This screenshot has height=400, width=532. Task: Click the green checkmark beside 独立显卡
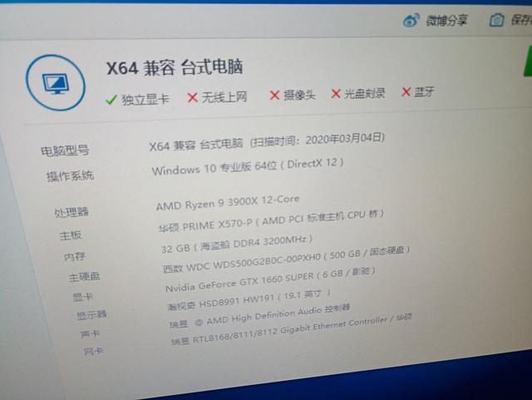pos(111,100)
